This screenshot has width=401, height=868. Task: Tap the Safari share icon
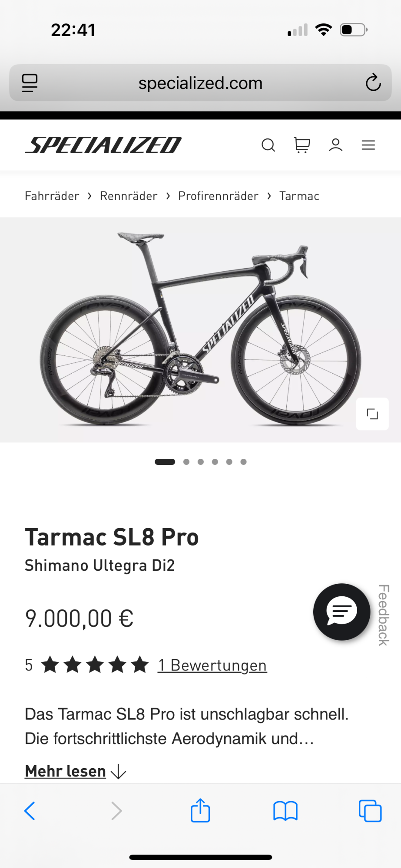pyautogui.click(x=200, y=810)
